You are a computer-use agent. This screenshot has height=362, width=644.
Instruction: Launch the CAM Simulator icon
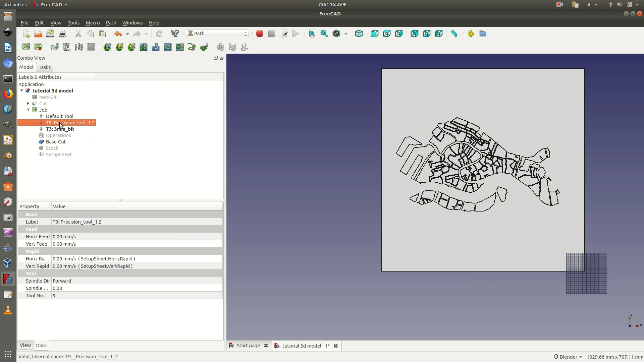tap(67, 47)
